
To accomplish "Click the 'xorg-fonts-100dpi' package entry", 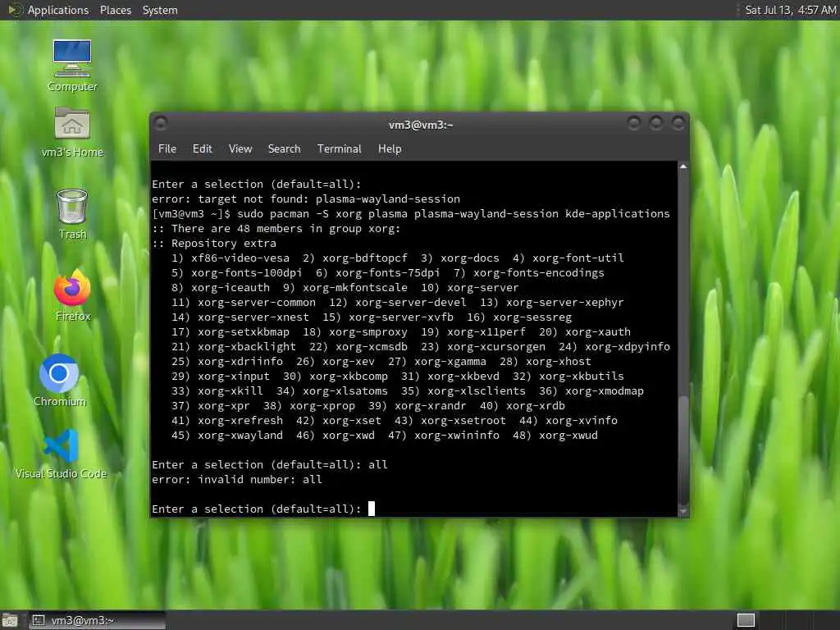I will tap(246, 273).
